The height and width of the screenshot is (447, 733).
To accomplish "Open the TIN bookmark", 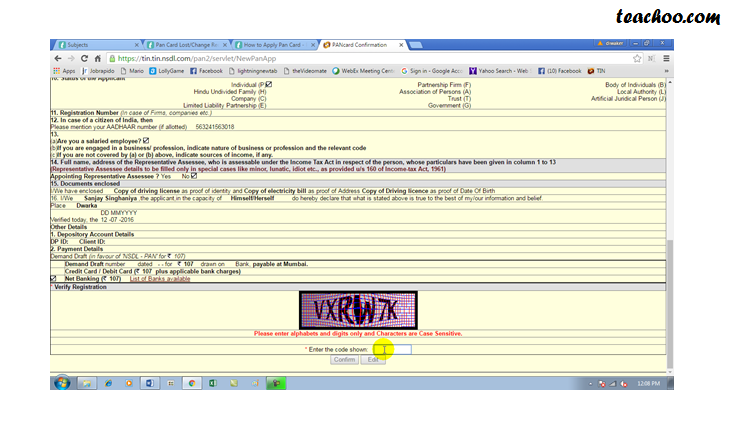I will [596, 71].
